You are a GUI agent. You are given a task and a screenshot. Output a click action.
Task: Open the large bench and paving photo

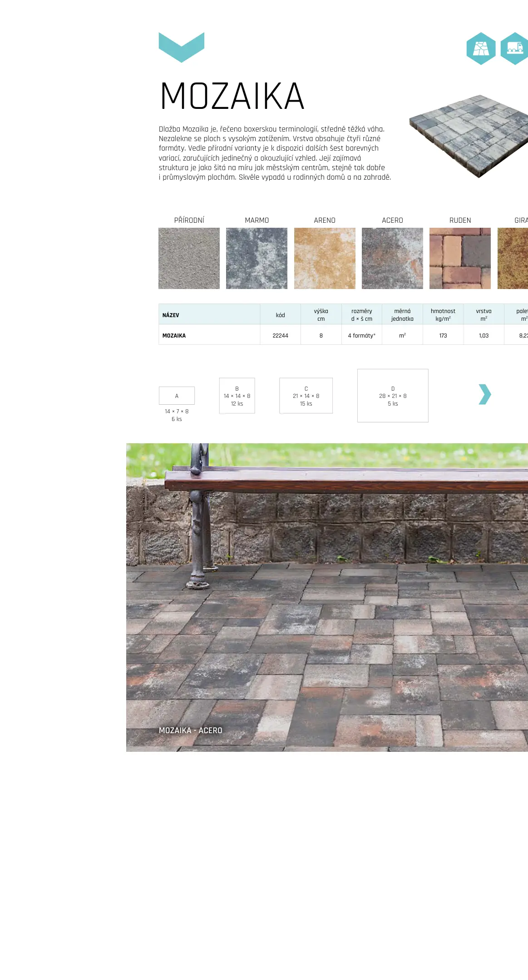pos(327,597)
